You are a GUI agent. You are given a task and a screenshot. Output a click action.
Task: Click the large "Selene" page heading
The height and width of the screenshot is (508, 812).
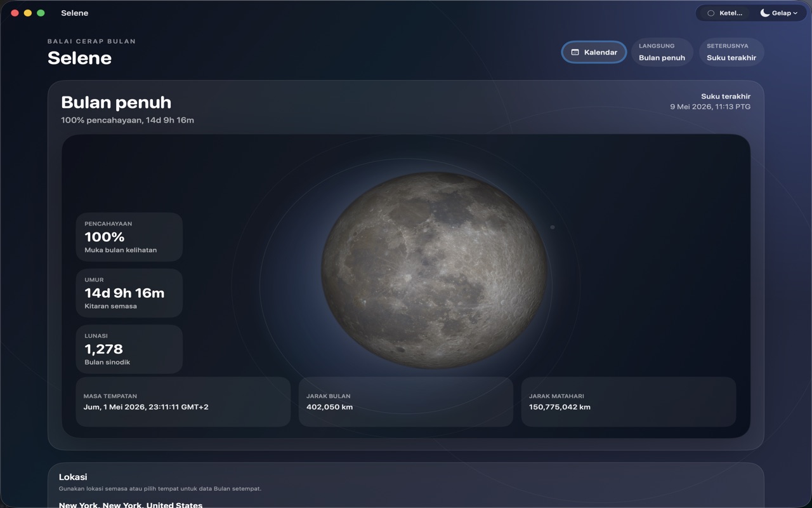click(79, 58)
